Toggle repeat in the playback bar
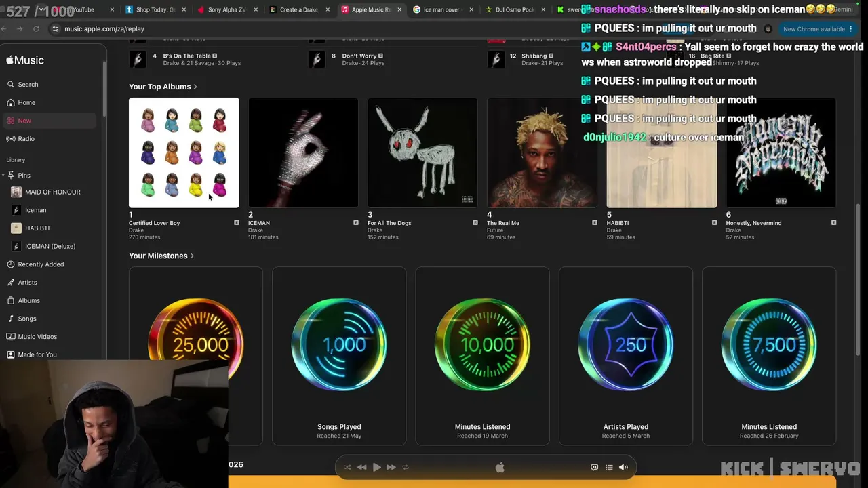Image resolution: width=868 pixels, height=488 pixels. click(x=406, y=467)
